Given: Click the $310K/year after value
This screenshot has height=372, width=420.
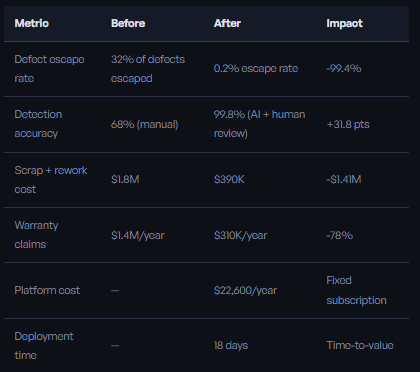Looking at the screenshot, I should point(240,235).
